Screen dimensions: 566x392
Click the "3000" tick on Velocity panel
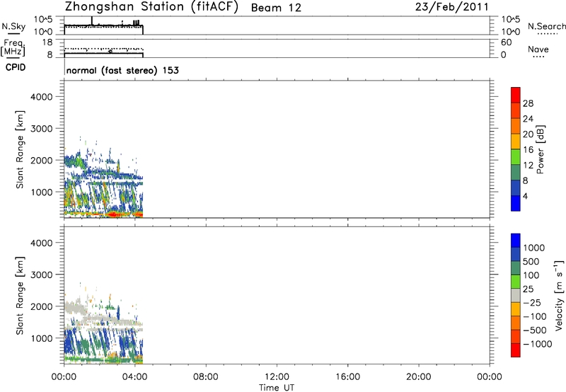(x=42, y=275)
